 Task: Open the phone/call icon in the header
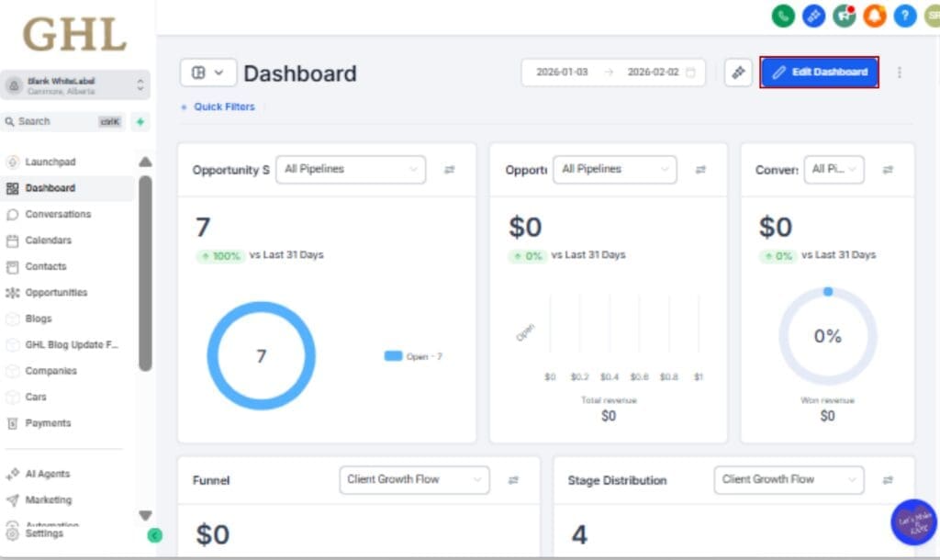(783, 16)
